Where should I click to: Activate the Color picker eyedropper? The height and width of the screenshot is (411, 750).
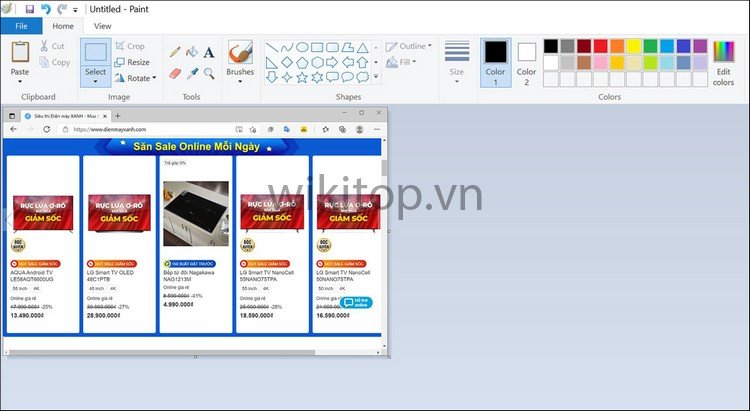192,73
